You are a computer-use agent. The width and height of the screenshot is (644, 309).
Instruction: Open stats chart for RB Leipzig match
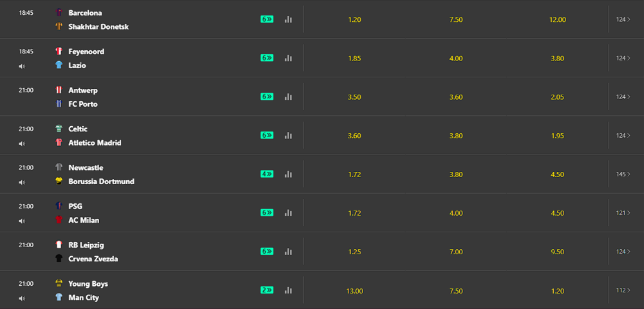tap(289, 251)
